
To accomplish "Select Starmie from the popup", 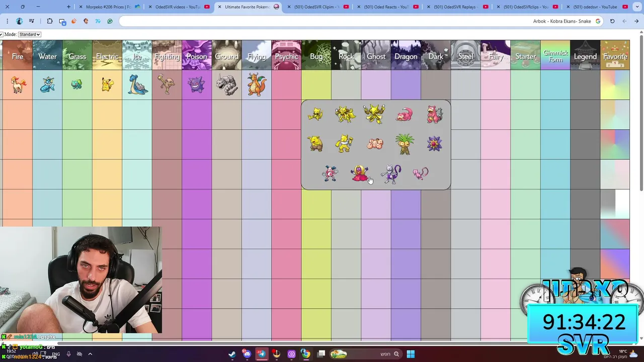I will click(434, 144).
